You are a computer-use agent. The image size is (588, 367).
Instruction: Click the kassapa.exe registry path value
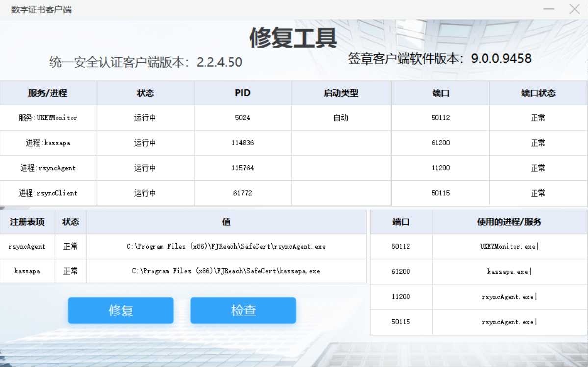coord(226,271)
